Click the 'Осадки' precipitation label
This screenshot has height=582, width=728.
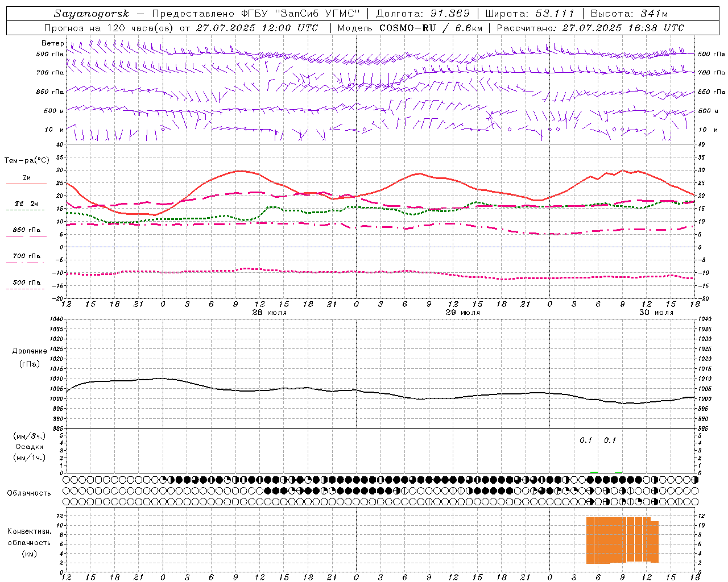click(30, 447)
